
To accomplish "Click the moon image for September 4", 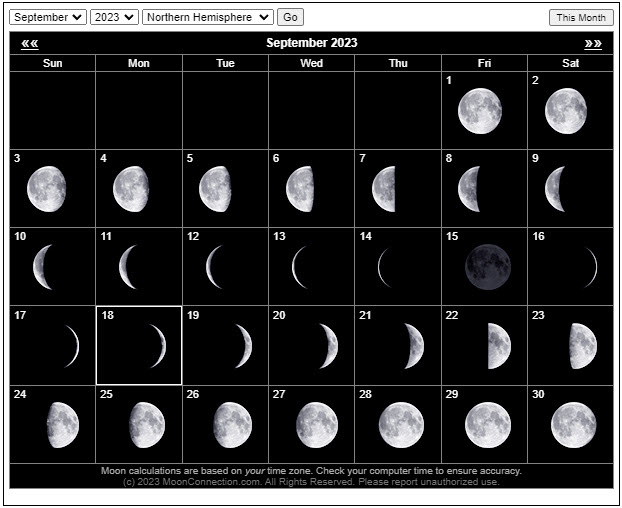I will (131, 189).
